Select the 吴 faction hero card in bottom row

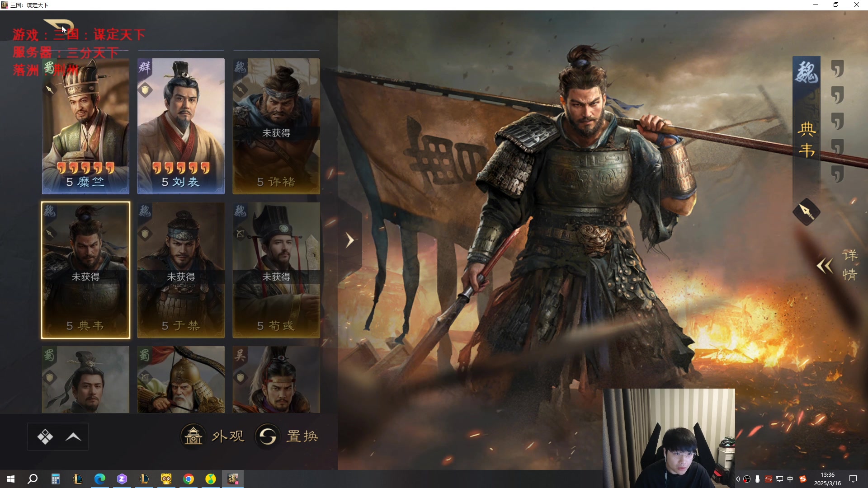click(276, 380)
